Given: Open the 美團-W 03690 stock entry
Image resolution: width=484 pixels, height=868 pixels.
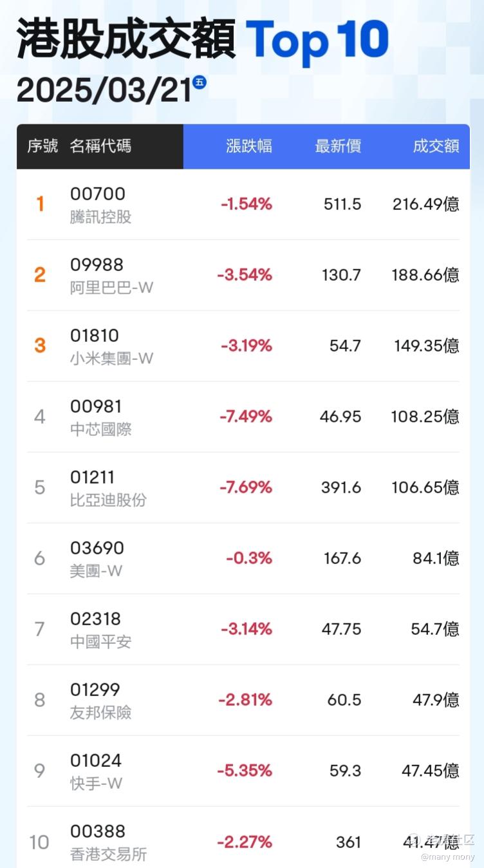Looking at the screenshot, I should (243, 559).
